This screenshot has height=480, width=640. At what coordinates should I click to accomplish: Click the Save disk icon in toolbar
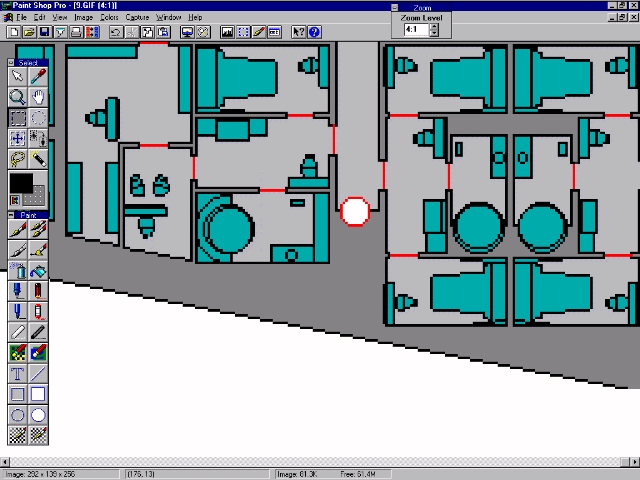tap(44, 32)
